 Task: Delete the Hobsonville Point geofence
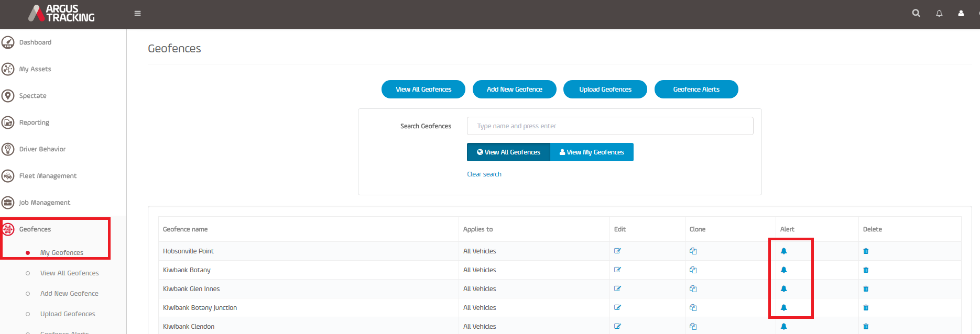point(866,251)
